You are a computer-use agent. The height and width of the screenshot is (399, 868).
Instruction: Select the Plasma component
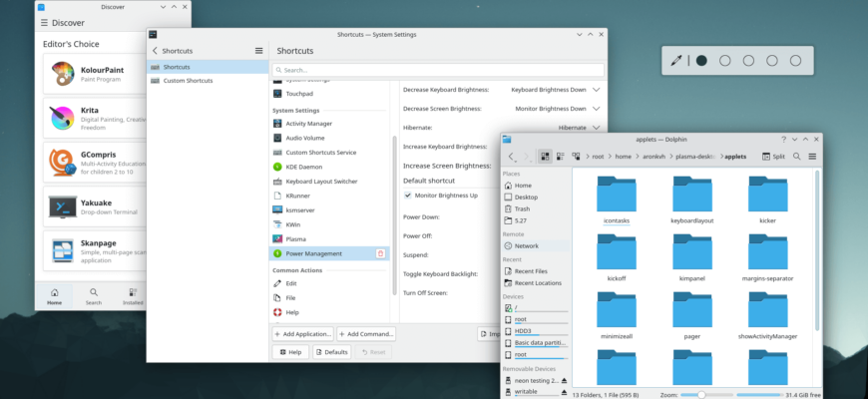coord(329,239)
